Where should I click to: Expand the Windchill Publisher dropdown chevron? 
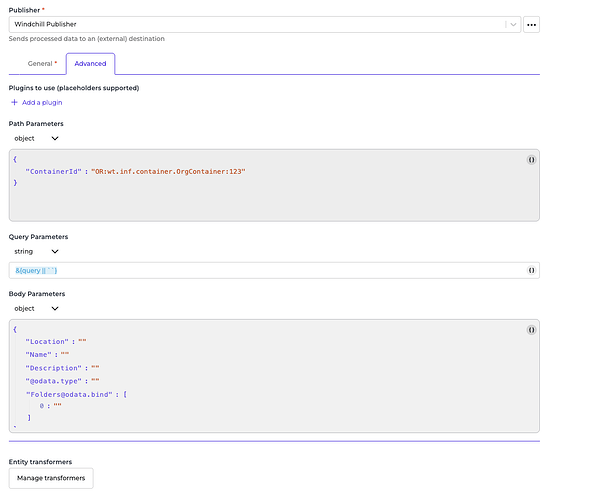(512, 24)
